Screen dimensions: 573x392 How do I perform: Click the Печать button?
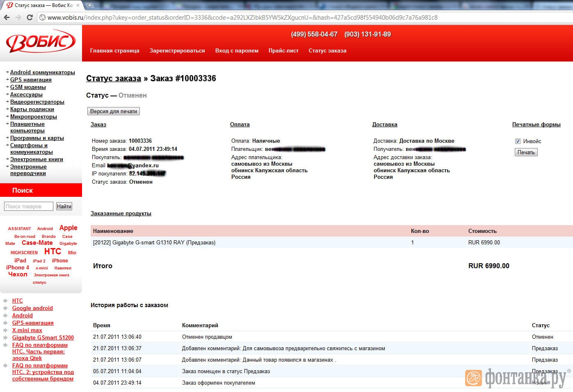coord(526,152)
